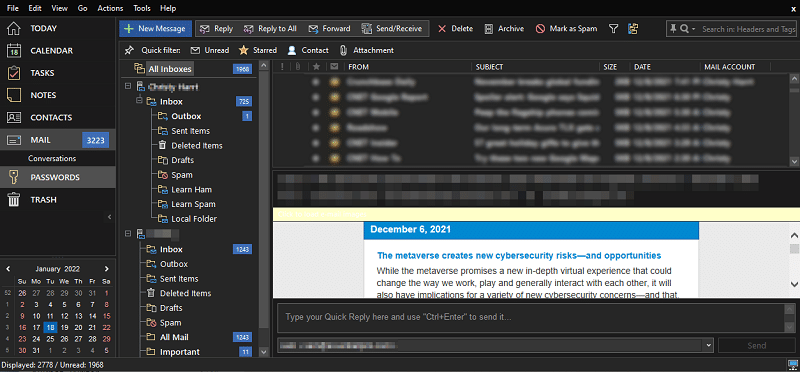The height and width of the screenshot is (372, 800).
Task: Click the New Message button
Action: (156, 29)
